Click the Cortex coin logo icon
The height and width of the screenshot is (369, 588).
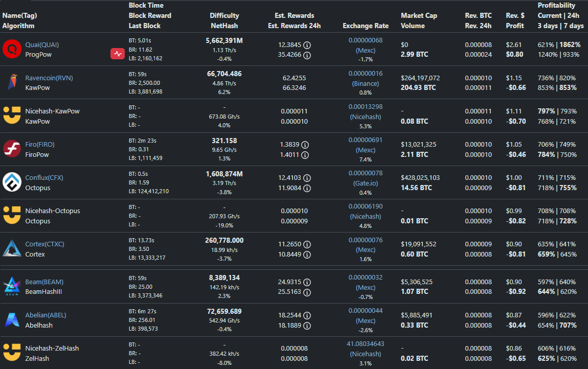click(11, 249)
